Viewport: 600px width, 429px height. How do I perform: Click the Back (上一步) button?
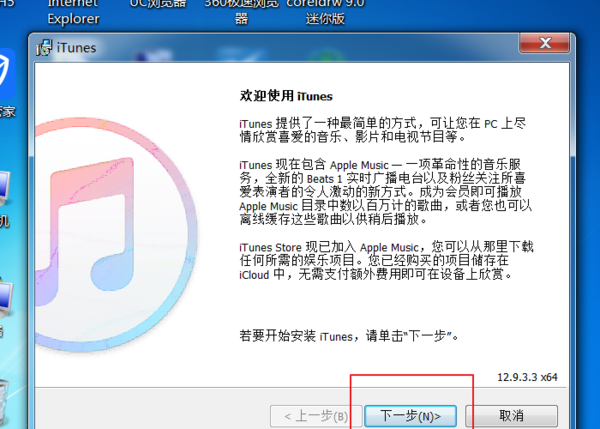click(x=316, y=416)
